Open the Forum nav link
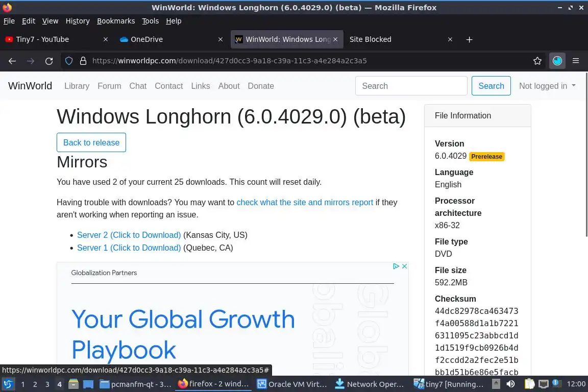This screenshot has height=392, width=588. (x=110, y=86)
